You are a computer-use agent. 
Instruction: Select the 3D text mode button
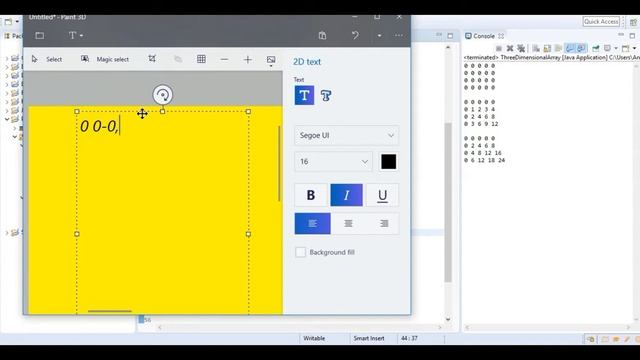point(326,96)
